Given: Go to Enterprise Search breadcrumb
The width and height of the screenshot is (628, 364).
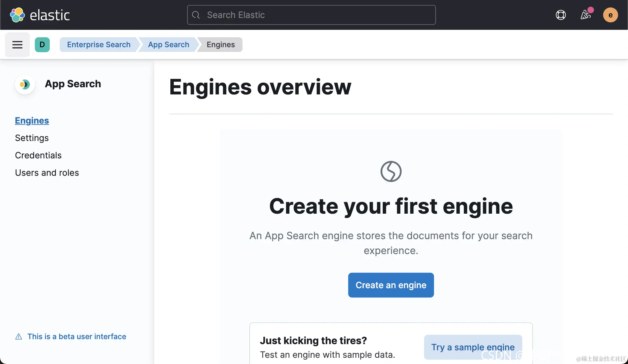Looking at the screenshot, I should point(99,45).
